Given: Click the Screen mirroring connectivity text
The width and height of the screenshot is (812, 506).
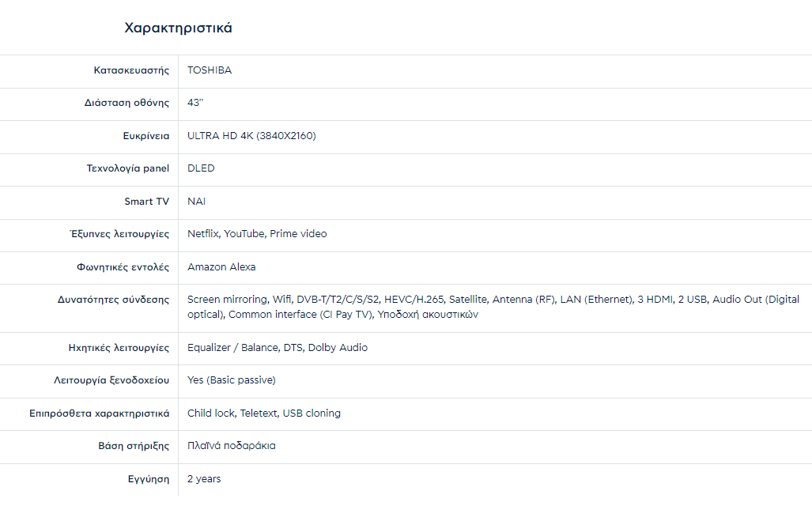Looking at the screenshot, I should pos(227,300).
